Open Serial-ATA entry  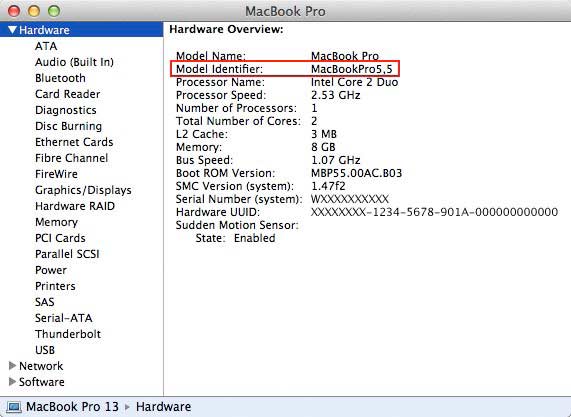(x=63, y=318)
